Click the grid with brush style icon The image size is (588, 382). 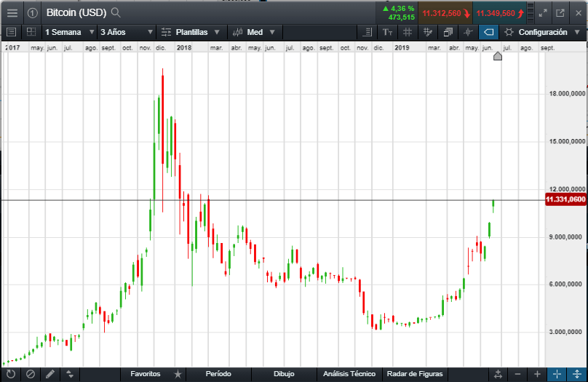[427, 32]
